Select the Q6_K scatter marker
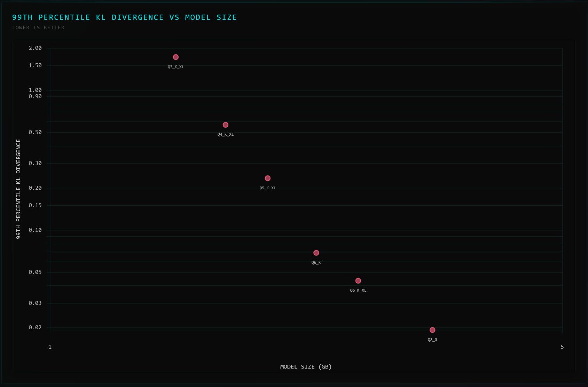 [x=316, y=253]
